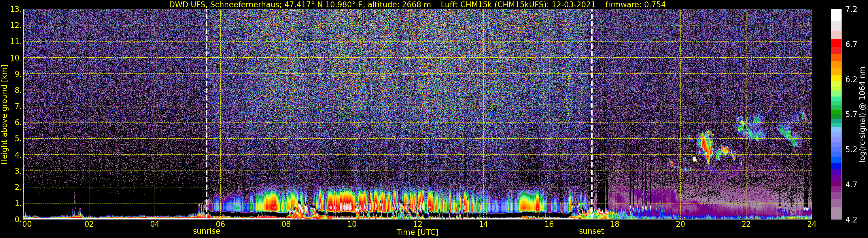The width and height of the screenshot is (868, 238).
Task: Click the 'Lufft CHM15k (CHM15kUFS)' instrument label
Action: [x=495, y=5]
